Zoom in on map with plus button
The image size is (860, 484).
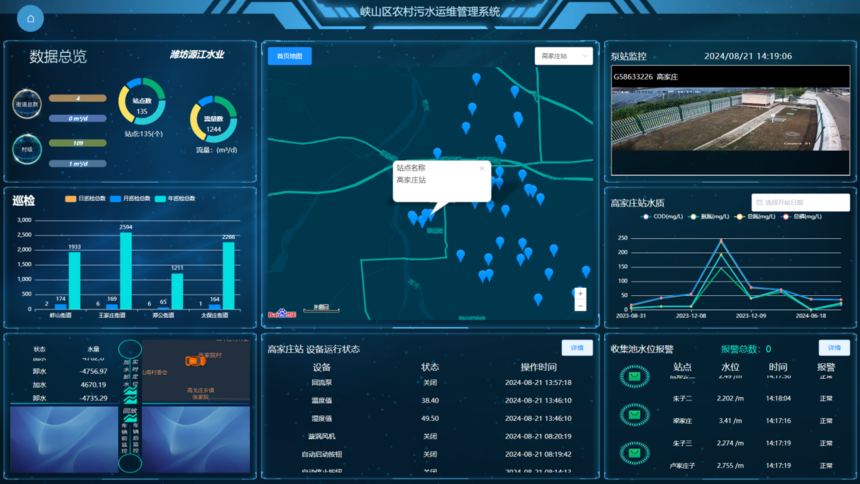[580, 294]
